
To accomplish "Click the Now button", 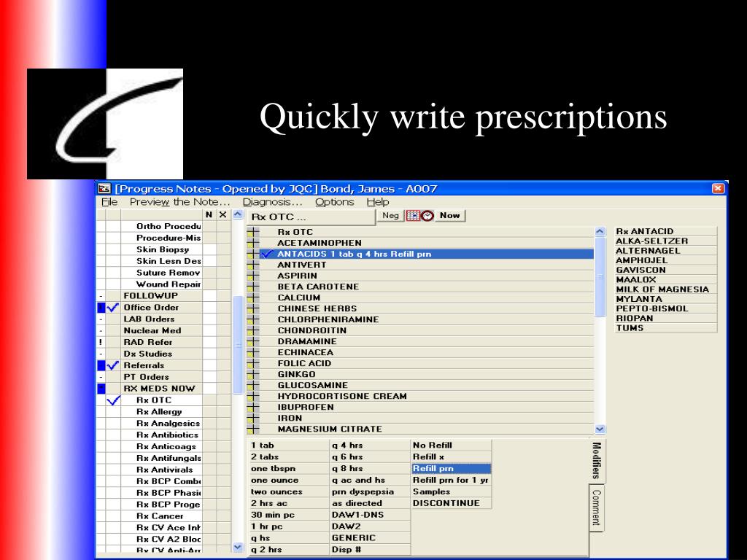I will [x=449, y=216].
